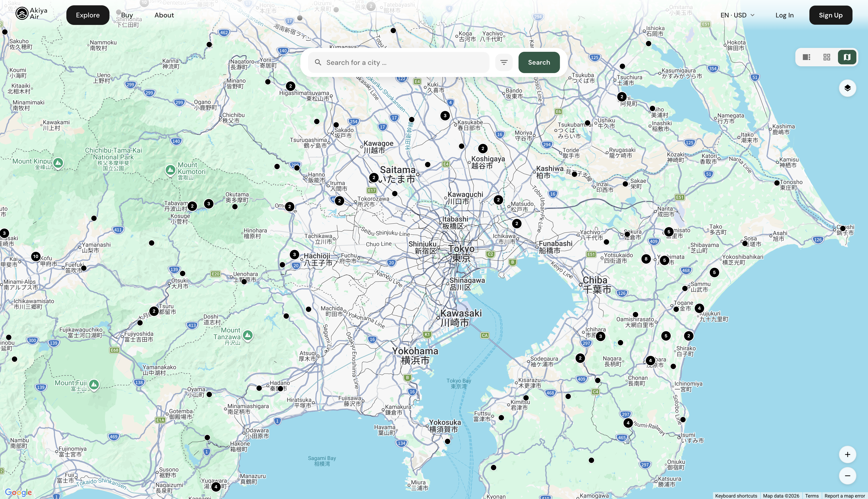
Task: Toggle the active map view mode off
Action: pos(847,57)
